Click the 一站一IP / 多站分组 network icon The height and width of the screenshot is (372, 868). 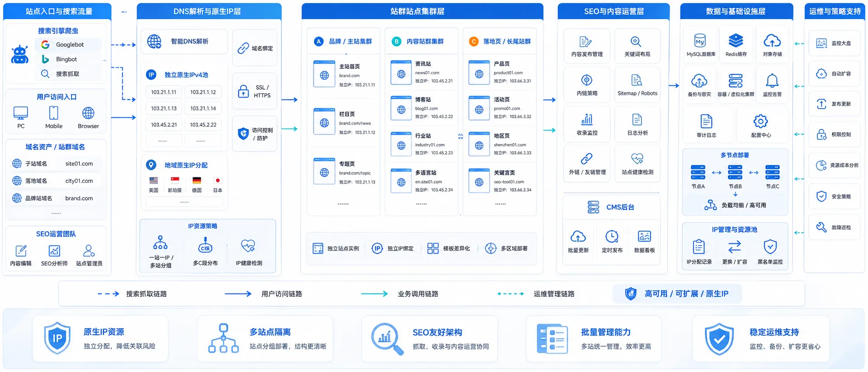[160, 242]
